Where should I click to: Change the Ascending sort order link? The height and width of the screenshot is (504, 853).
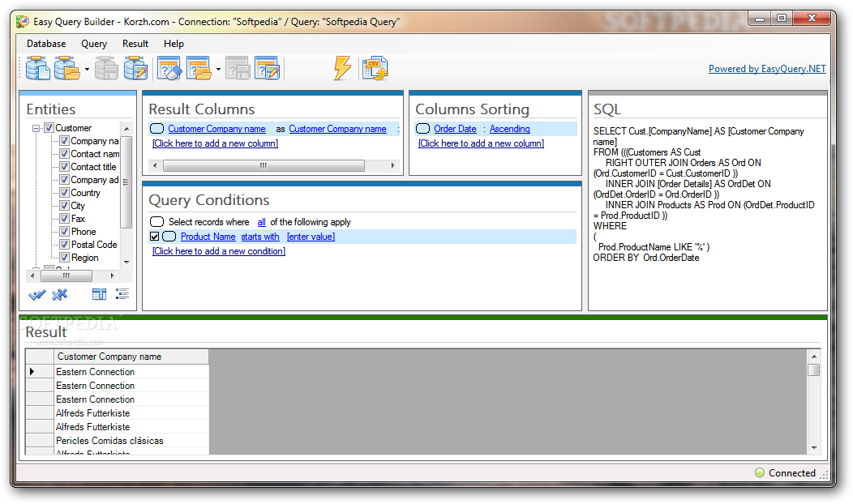click(x=510, y=129)
